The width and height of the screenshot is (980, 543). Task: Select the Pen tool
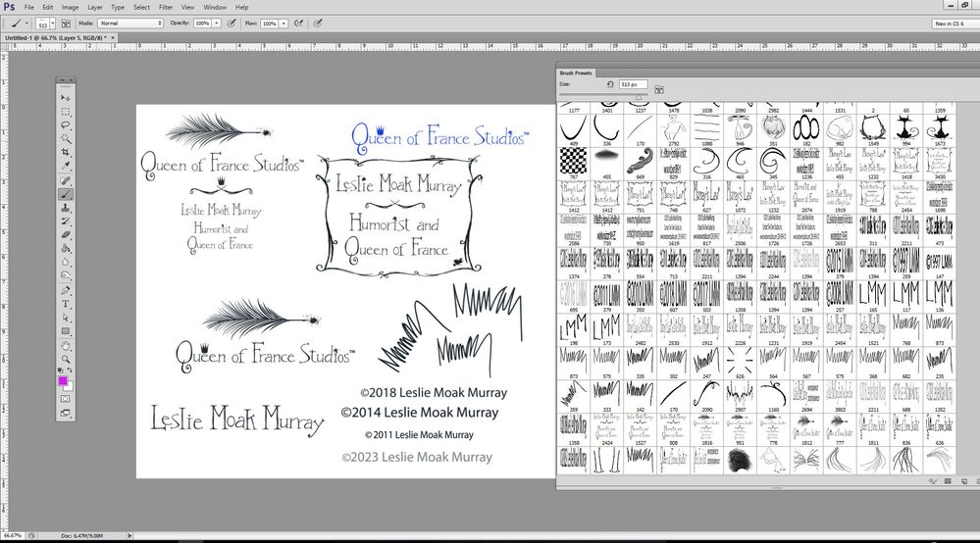point(65,291)
